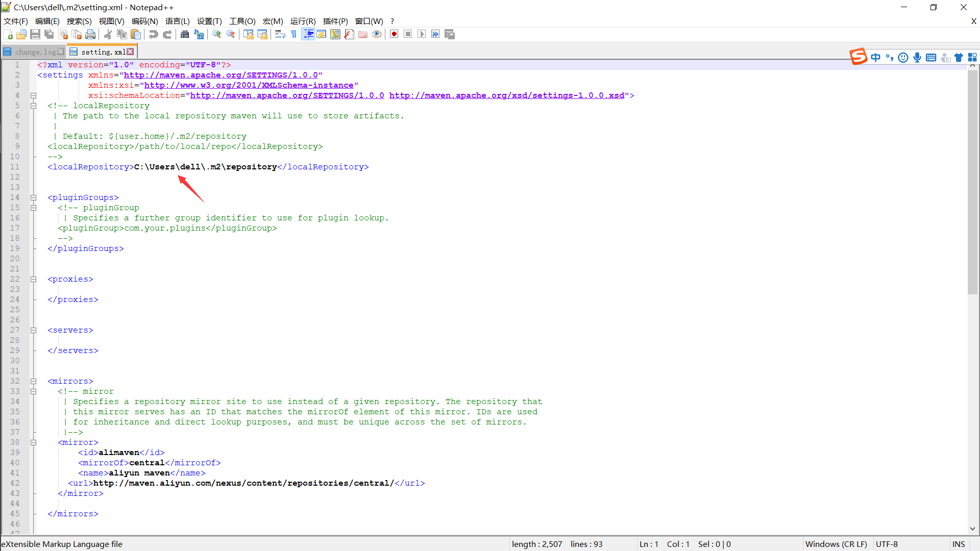Viewport: 980px width, 551px height.
Task: Click the Sogou input method 中 indicator
Action: 876,58
